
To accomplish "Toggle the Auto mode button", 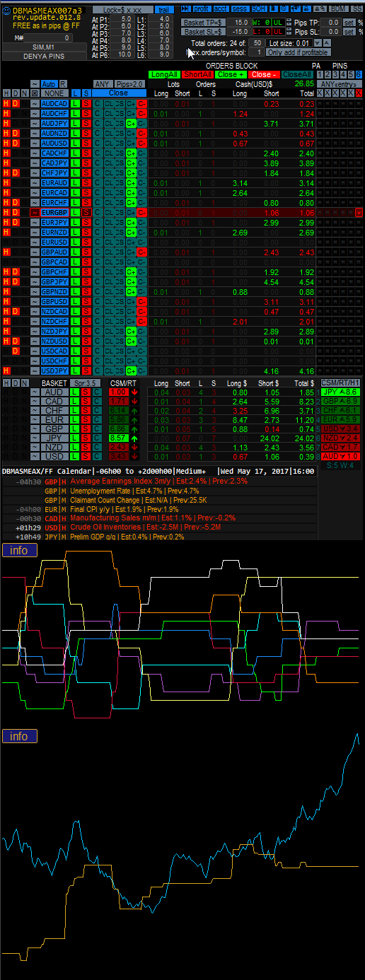I will click(49, 83).
